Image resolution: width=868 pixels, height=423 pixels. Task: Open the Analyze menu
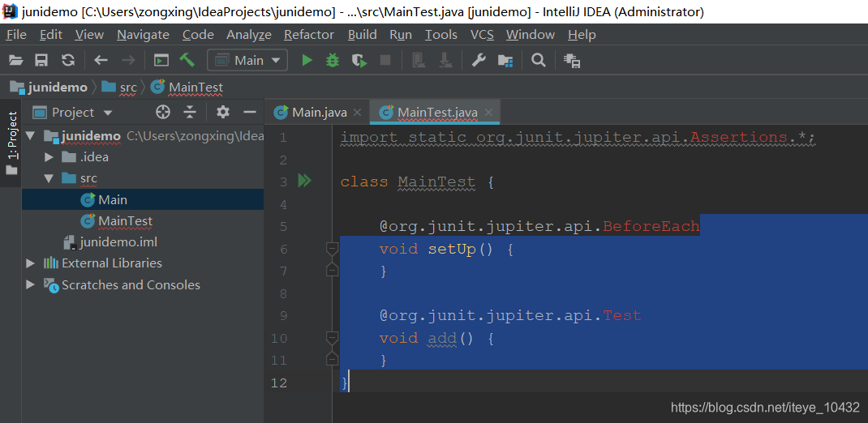click(248, 35)
